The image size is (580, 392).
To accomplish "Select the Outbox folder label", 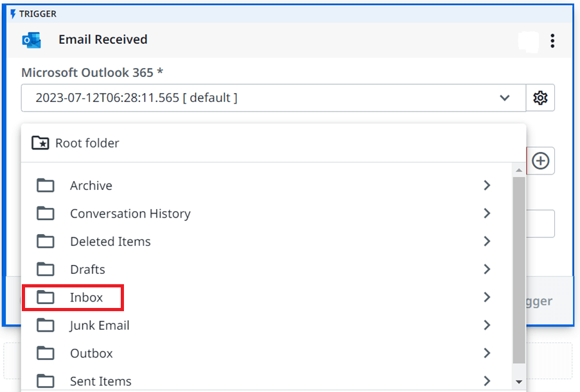I will tap(91, 354).
